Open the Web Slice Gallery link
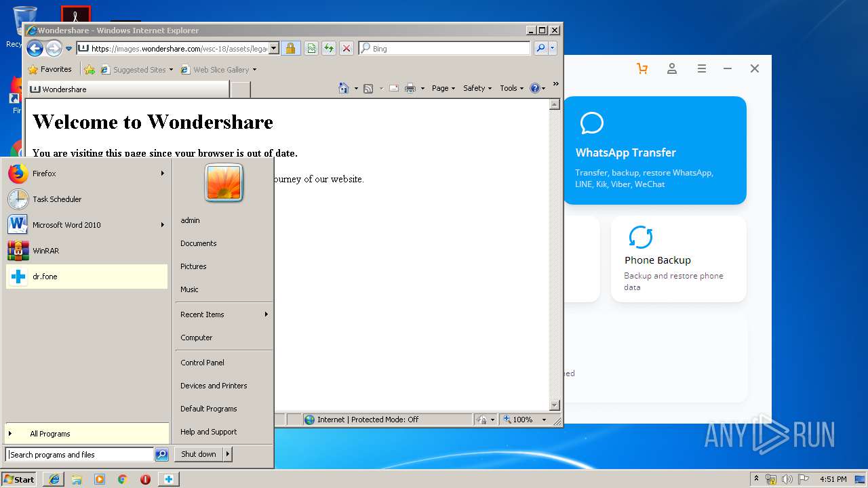 point(218,69)
